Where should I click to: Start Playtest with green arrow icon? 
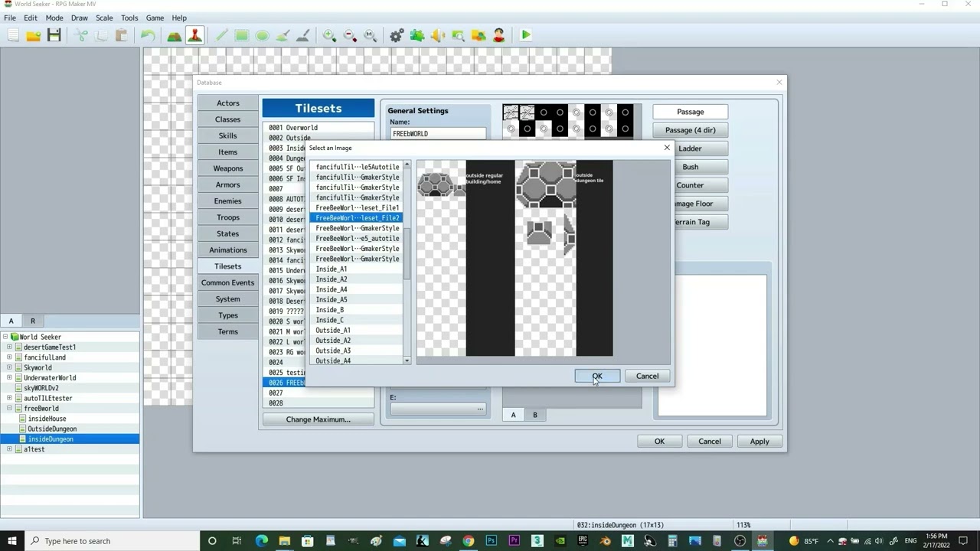click(x=526, y=35)
